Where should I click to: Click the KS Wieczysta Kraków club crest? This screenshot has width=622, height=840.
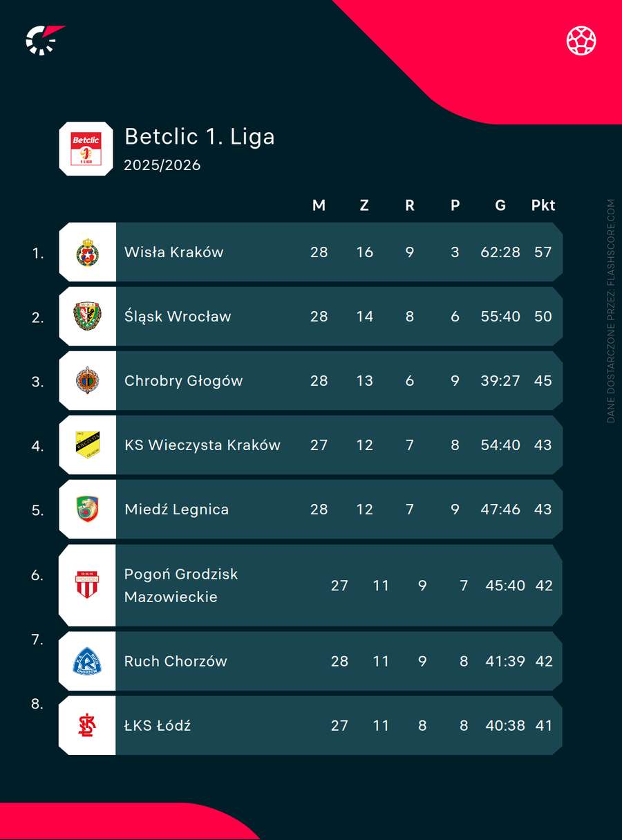click(x=87, y=445)
